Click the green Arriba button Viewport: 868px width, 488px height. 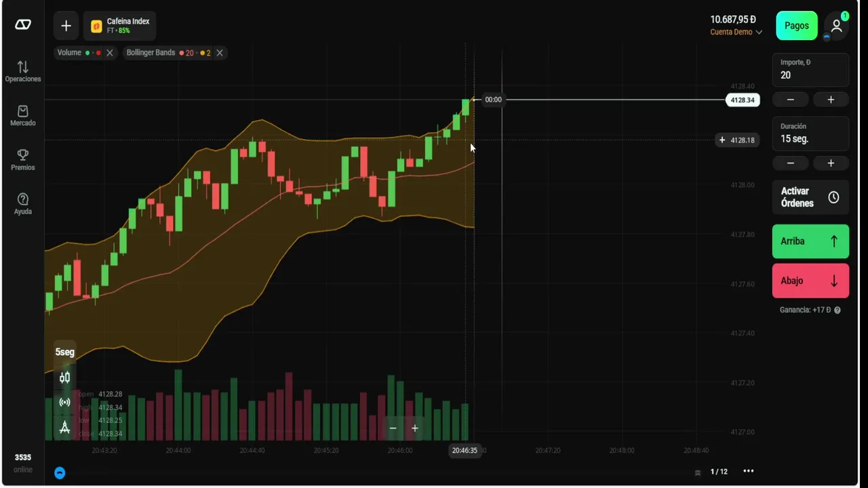[810, 241]
